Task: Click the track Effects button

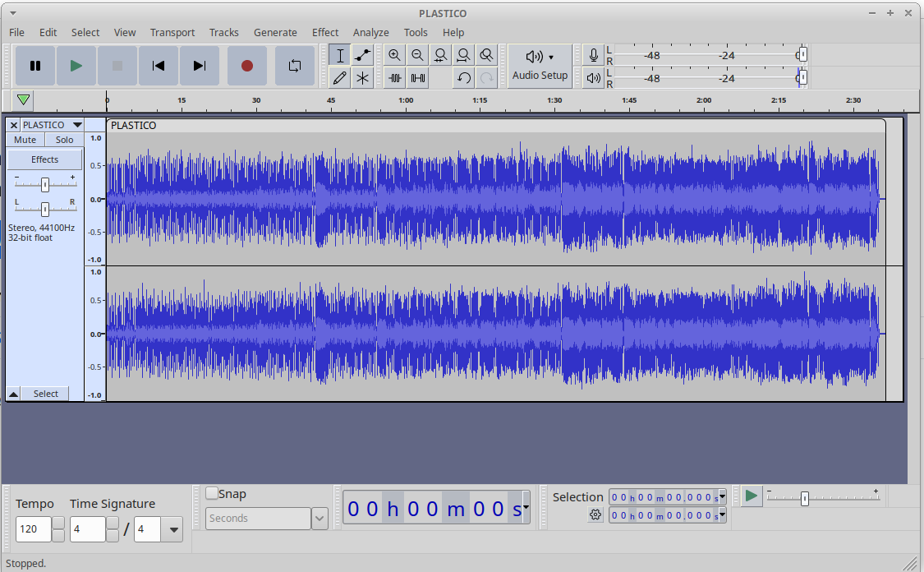Action: coord(45,159)
